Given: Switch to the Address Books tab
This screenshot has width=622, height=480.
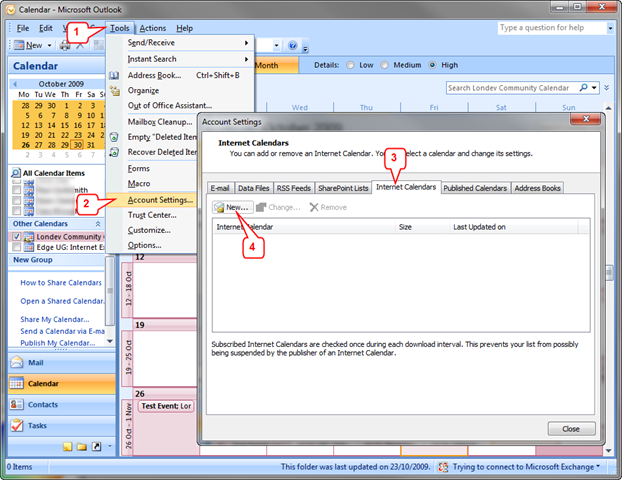Looking at the screenshot, I should (x=537, y=188).
